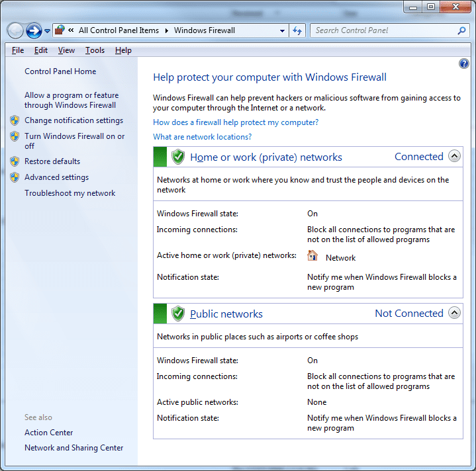Click What are network locations link
The width and height of the screenshot is (476, 471).
pos(202,137)
